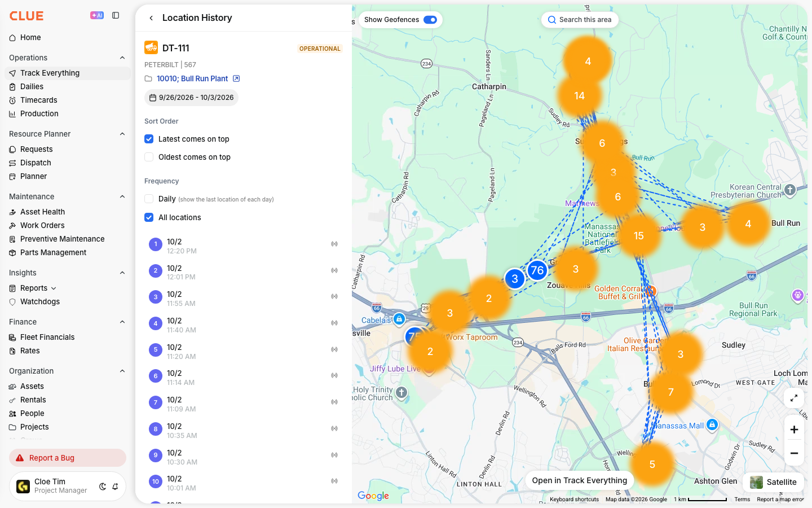
Task: Open Timecards in sidebar
Action: (x=68, y=100)
